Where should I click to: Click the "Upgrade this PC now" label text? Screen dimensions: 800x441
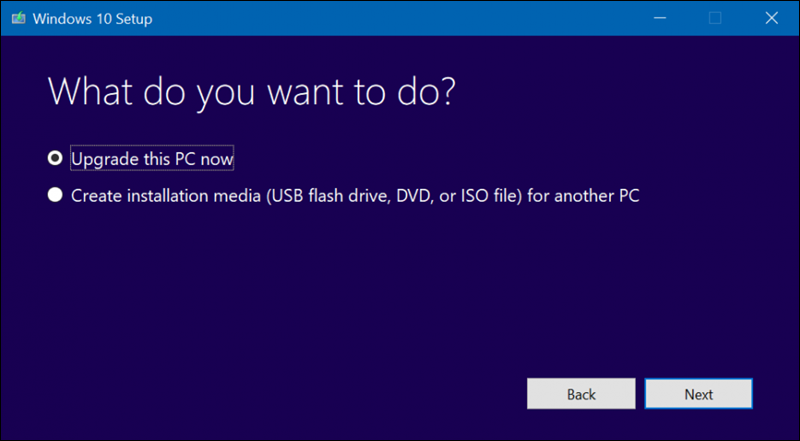tap(152, 158)
